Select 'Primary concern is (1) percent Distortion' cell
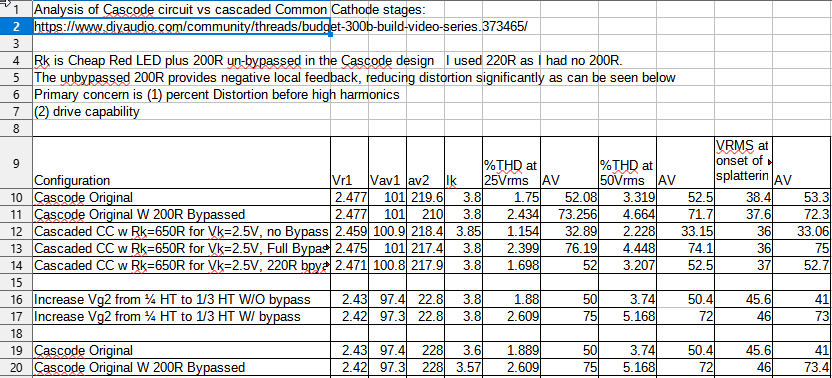Viewport: 832px width, 378px height. (181, 94)
